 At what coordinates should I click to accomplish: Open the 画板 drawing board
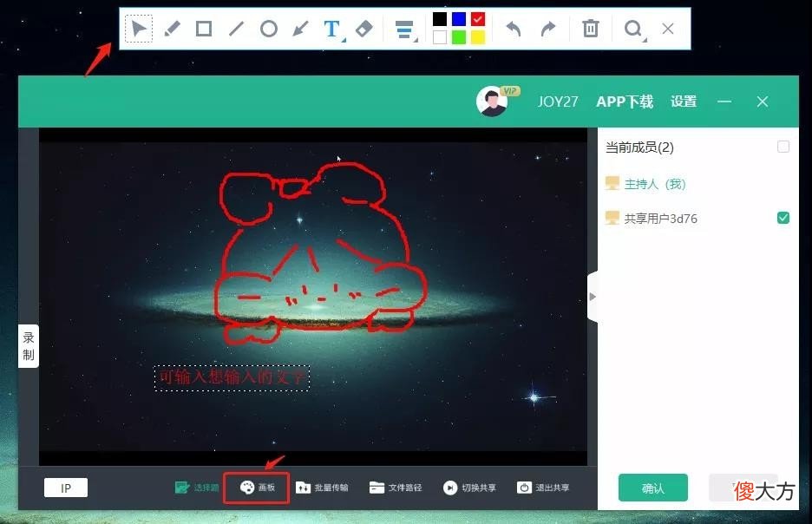pyautogui.click(x=257, y=488)
